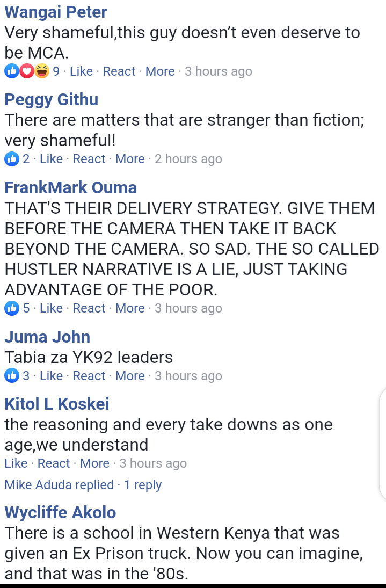Click the like icon under Juma John's comment

tap(12, 375)
